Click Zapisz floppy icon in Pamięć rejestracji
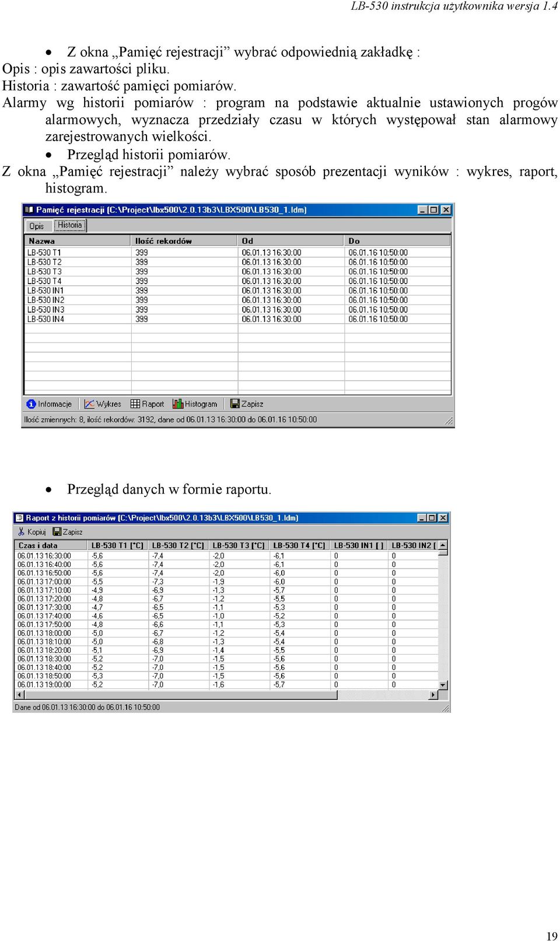 (235, 404)
